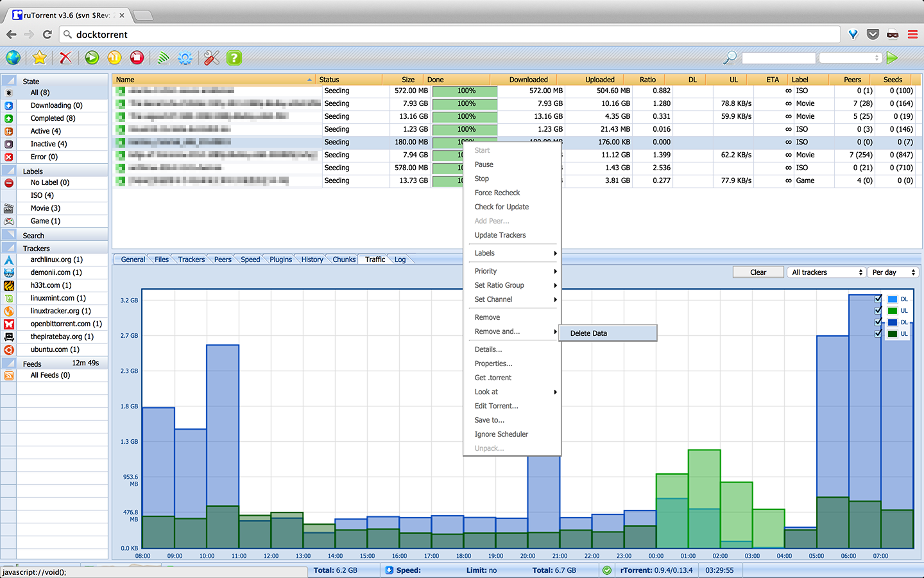Click the green question mark Help icon
The image size is (924, 578).
tap(234, 58)
